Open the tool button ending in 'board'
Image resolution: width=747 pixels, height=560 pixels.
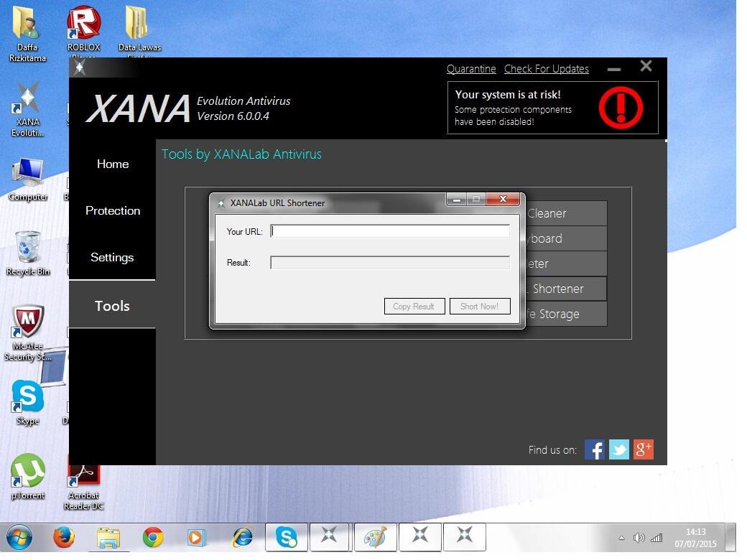567,238
